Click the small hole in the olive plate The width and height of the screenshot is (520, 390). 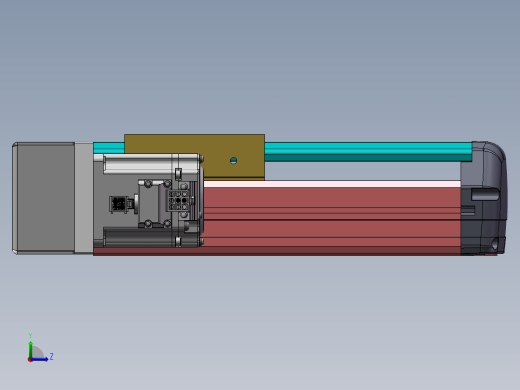pyautogui.click(x=234, y=161)
